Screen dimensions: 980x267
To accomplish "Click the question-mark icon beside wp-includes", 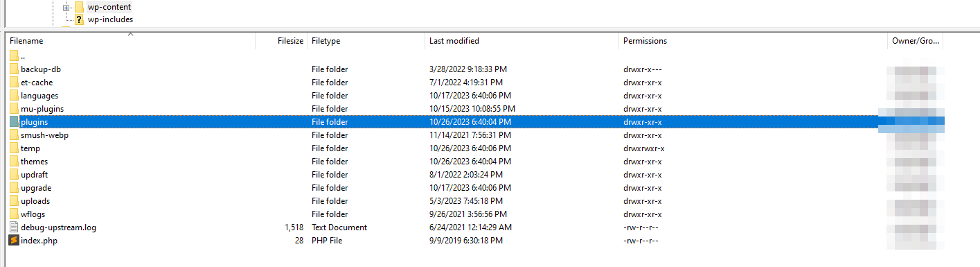I will tap(79, 19).
